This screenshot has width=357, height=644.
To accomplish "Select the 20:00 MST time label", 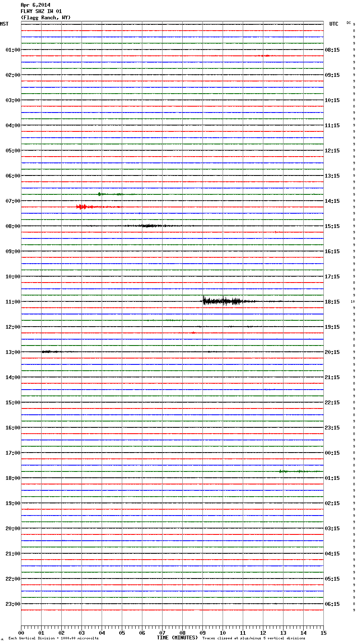I will (x=13, y=529).
